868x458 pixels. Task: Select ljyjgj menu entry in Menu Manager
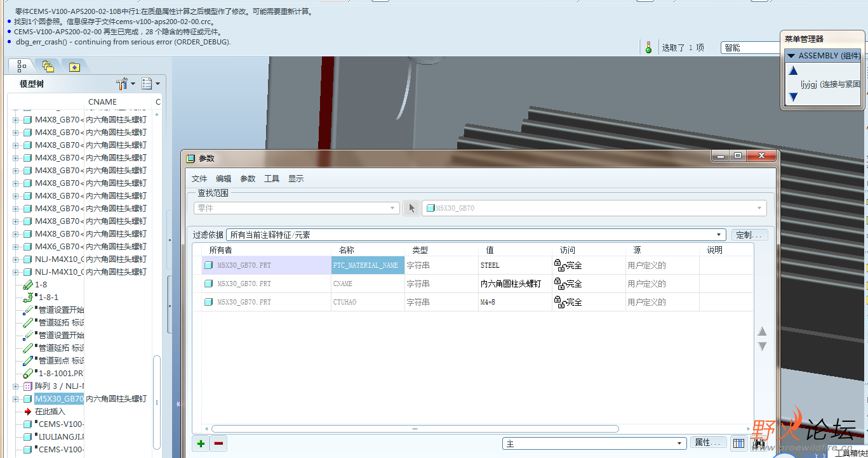click(829, 84)
